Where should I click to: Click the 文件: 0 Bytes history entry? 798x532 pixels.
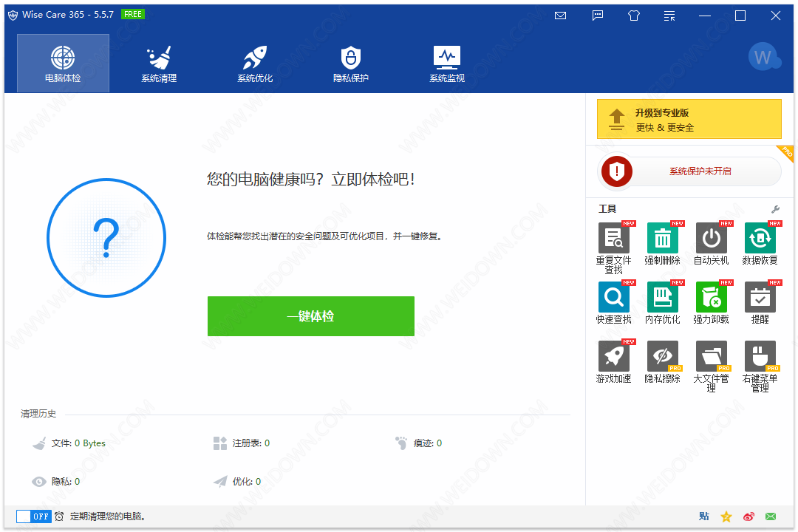point(69,443)
